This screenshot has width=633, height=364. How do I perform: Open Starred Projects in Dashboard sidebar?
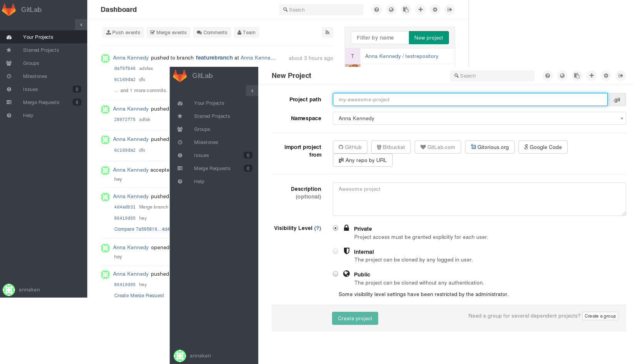[x=43, y=50]
